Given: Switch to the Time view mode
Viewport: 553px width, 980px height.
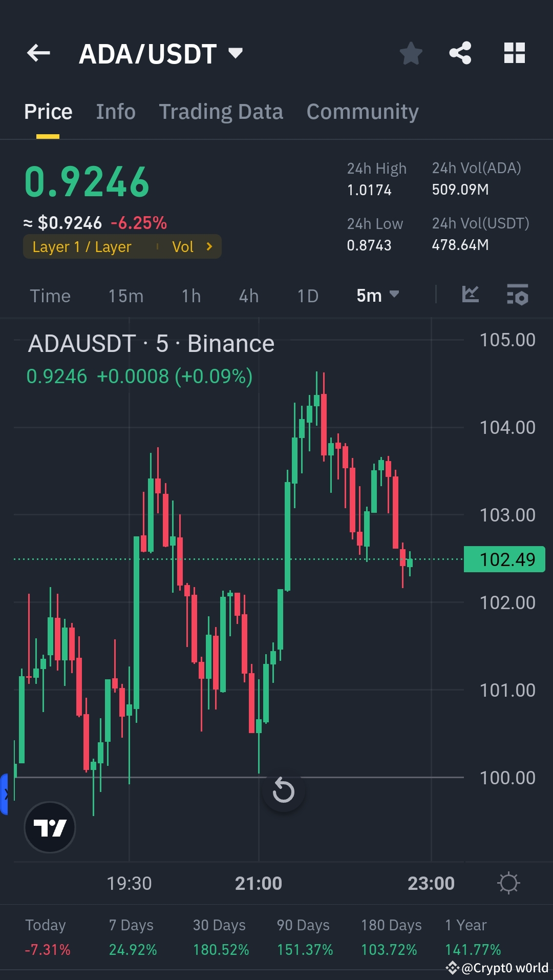Looking at the screenshot, I should click(51, 295).
